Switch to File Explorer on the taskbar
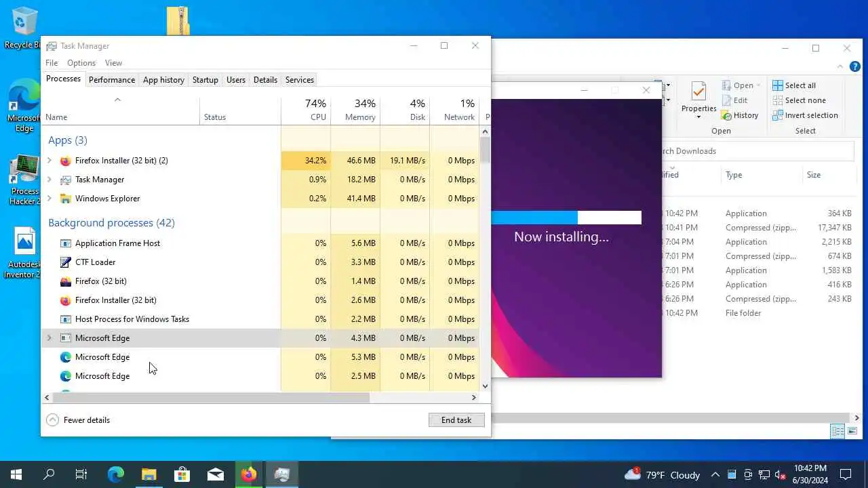Screen dimensions: 868x488 pos(149,474)
